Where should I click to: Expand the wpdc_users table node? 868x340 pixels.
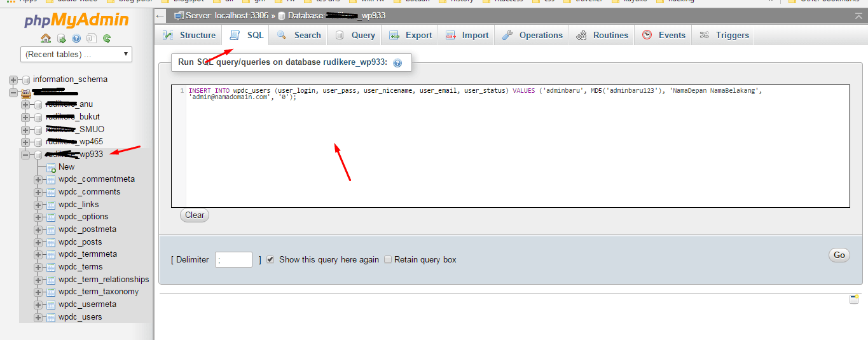39,317
